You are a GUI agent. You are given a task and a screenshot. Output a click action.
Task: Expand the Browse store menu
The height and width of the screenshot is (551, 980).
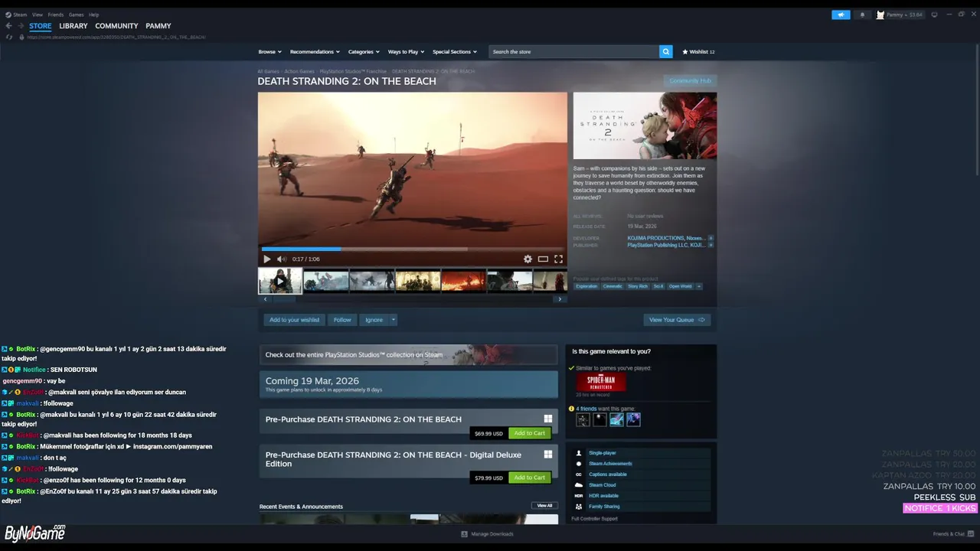[269, 51]
